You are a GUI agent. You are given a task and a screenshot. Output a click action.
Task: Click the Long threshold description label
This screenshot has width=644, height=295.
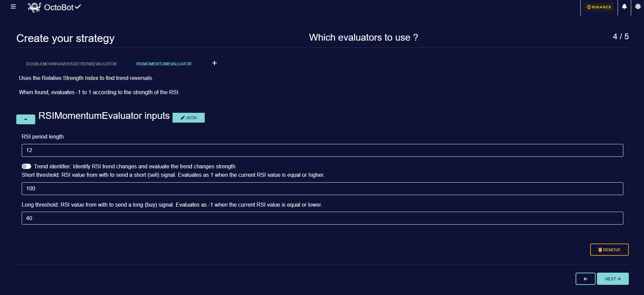(x=172, y=205)
